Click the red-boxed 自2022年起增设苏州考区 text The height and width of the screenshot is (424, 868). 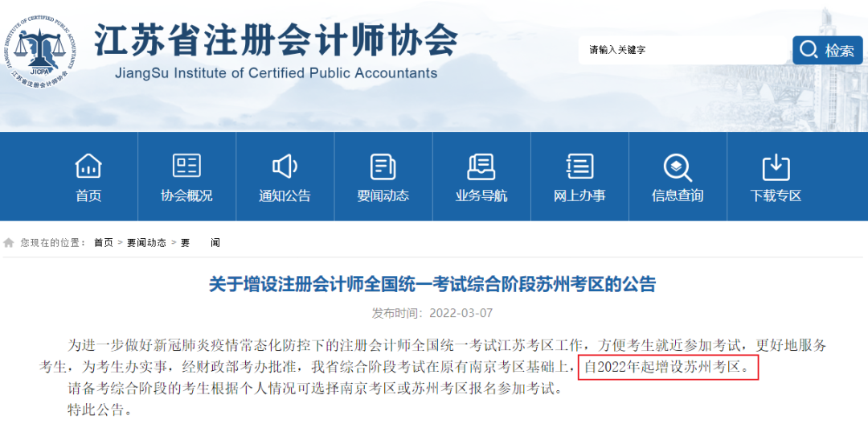[x=668, y=368]
